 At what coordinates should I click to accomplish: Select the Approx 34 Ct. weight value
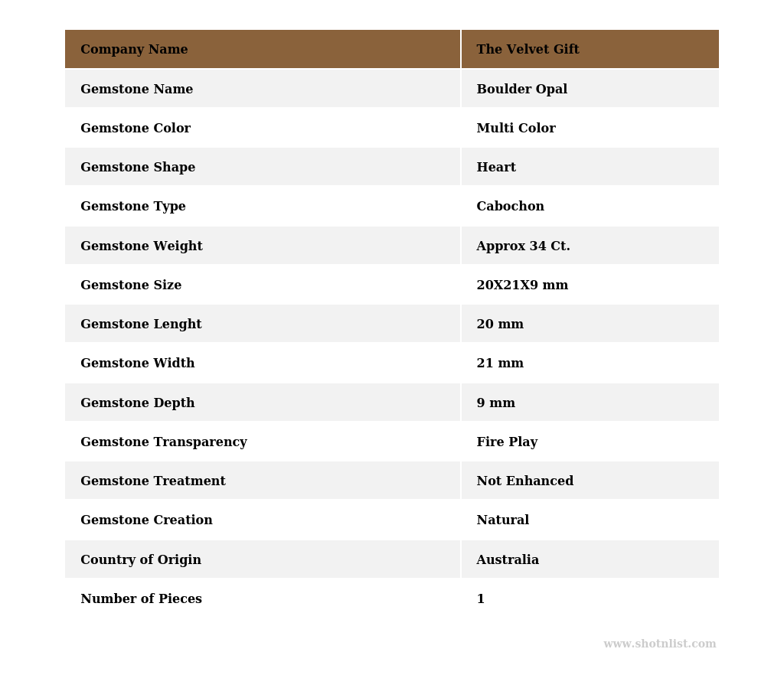523,246
